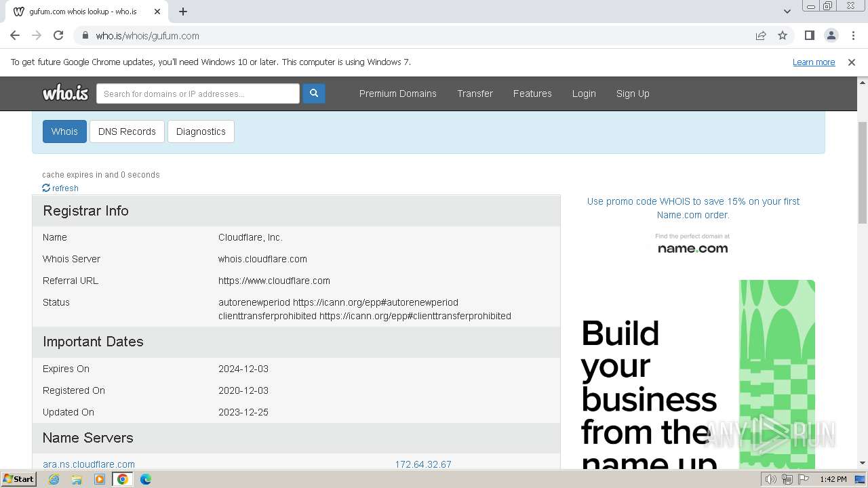Open the ara.ns.cloudflare.com name server link
The image size is (868, 488).
pyautogui.click(x=89, y=464)
